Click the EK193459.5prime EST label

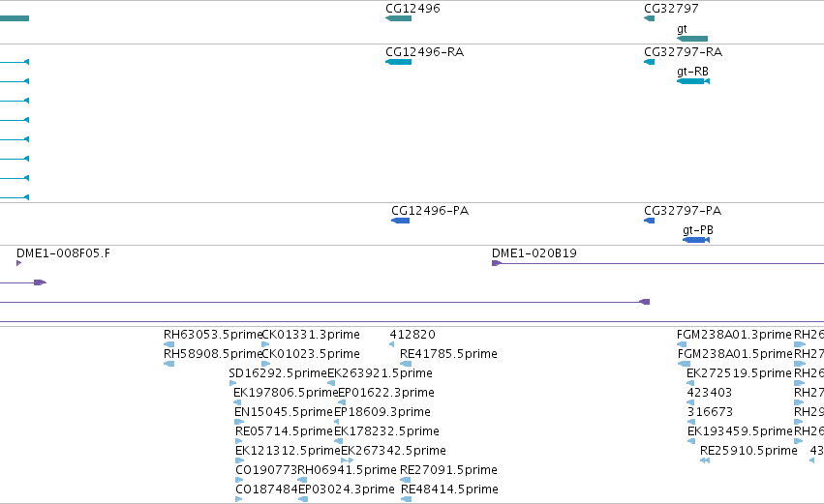(x=740, y=431)
